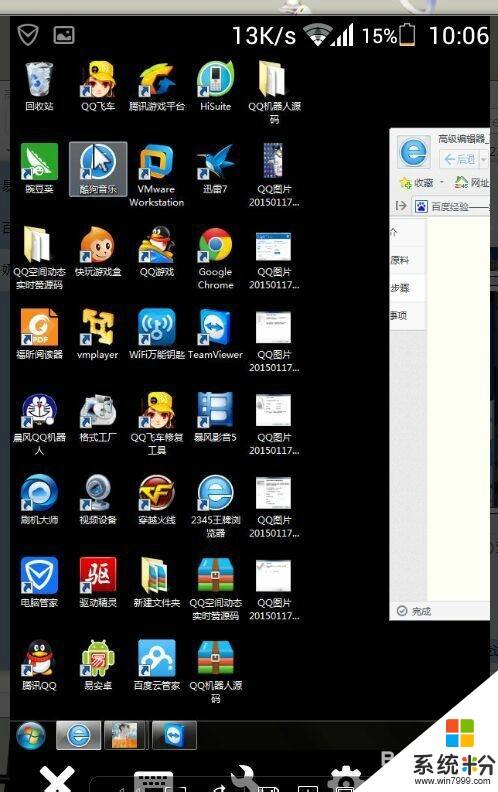Launch 穿越火线 game shortcut
Viewport: 498px width, 792px height.
click(x=157, y=500)
